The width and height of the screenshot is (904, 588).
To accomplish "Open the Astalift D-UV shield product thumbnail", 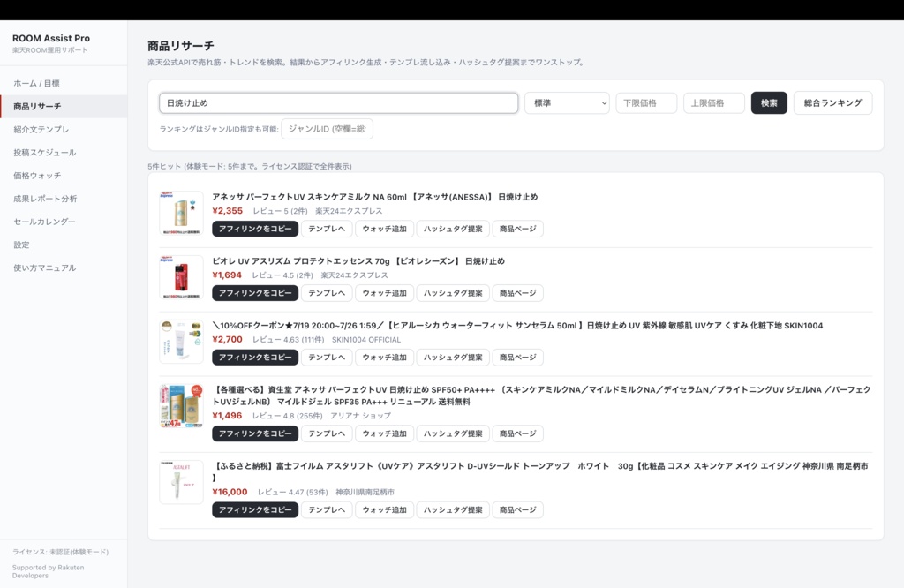I will point(181,482).
